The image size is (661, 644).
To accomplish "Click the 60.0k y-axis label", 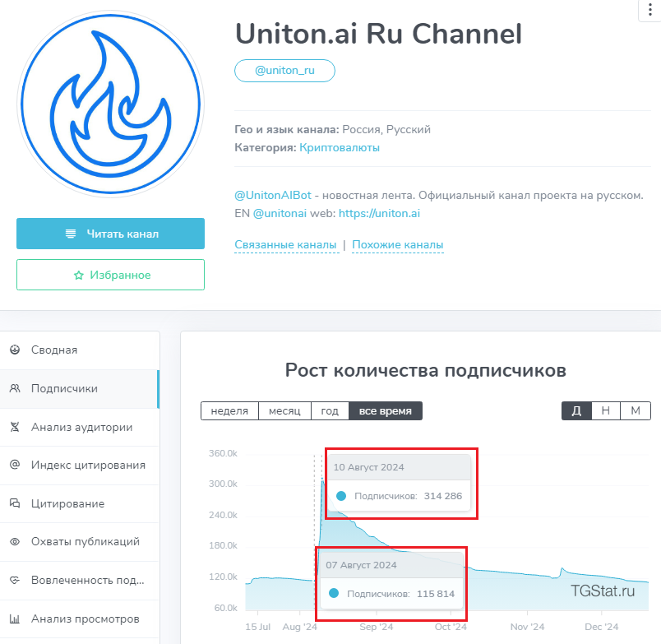I will (x=225, y=608).
